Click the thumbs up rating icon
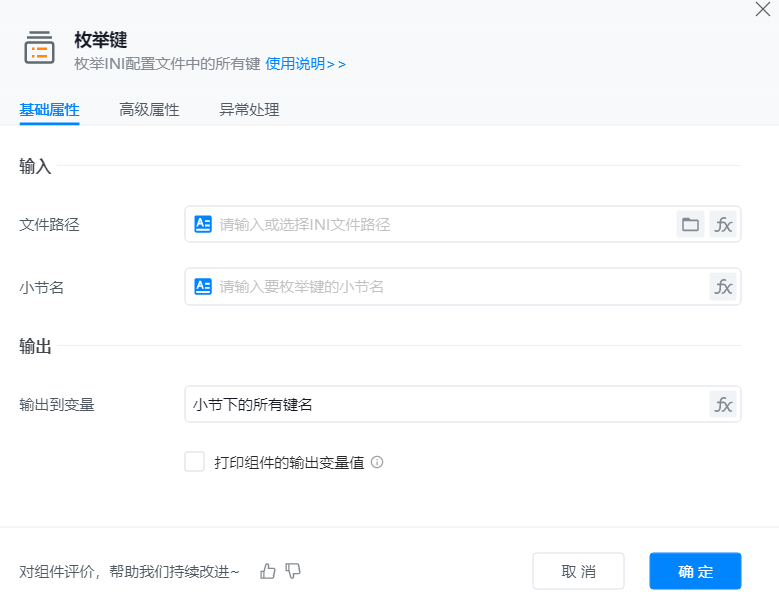779x594 pixels. click(268, 571)
